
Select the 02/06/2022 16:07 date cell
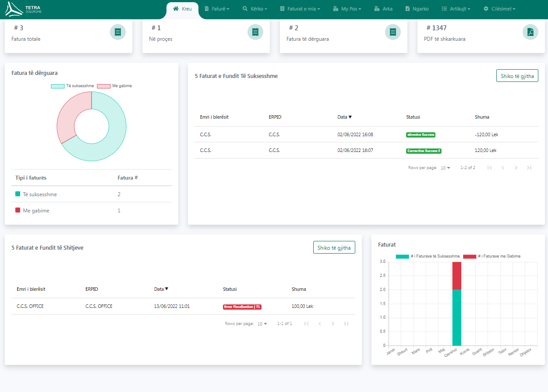(355, 150)
